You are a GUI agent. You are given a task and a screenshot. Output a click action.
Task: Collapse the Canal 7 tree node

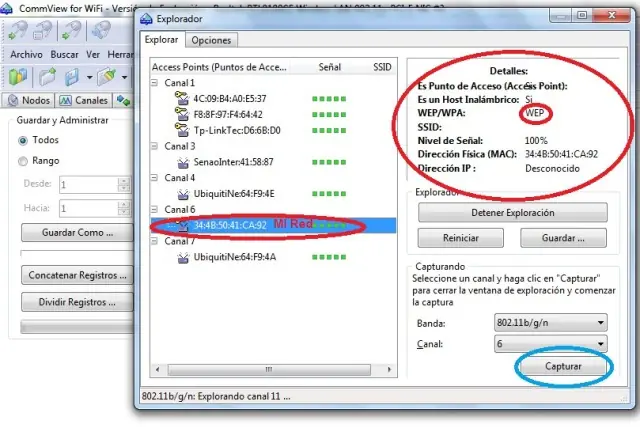click(154, 241)
